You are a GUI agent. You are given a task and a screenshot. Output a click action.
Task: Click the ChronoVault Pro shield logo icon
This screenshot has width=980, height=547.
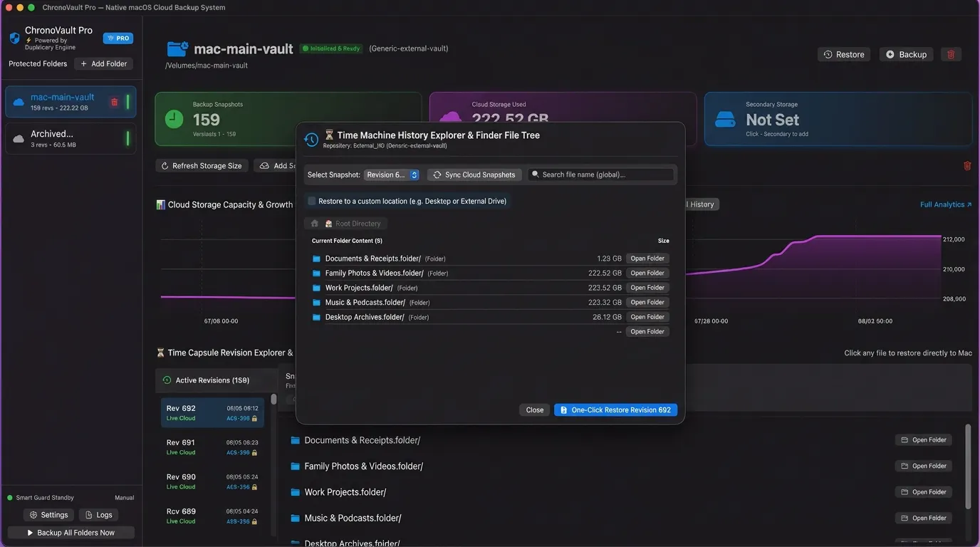tap(14, 38)
